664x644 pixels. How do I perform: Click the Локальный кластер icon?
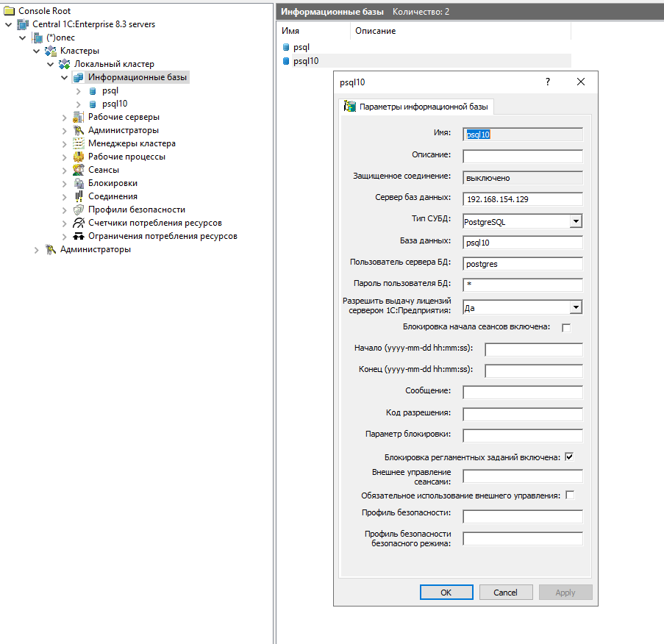point(65,64)
